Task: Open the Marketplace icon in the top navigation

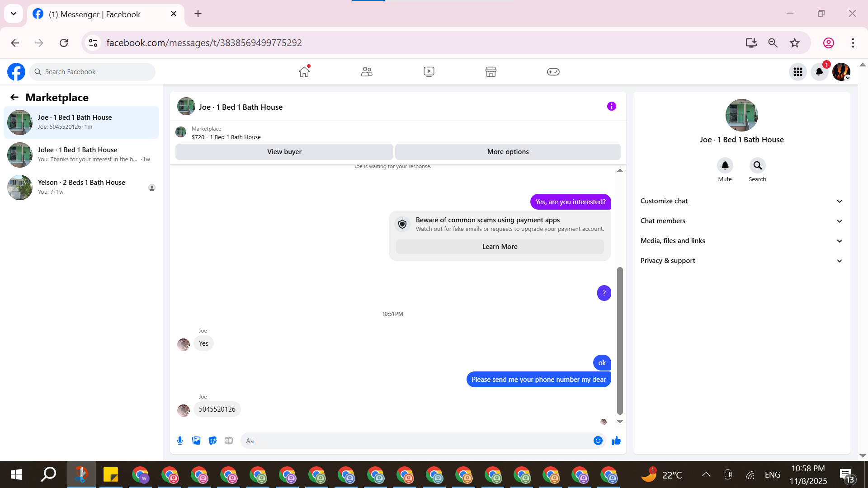Action: (x=491, y=72)
